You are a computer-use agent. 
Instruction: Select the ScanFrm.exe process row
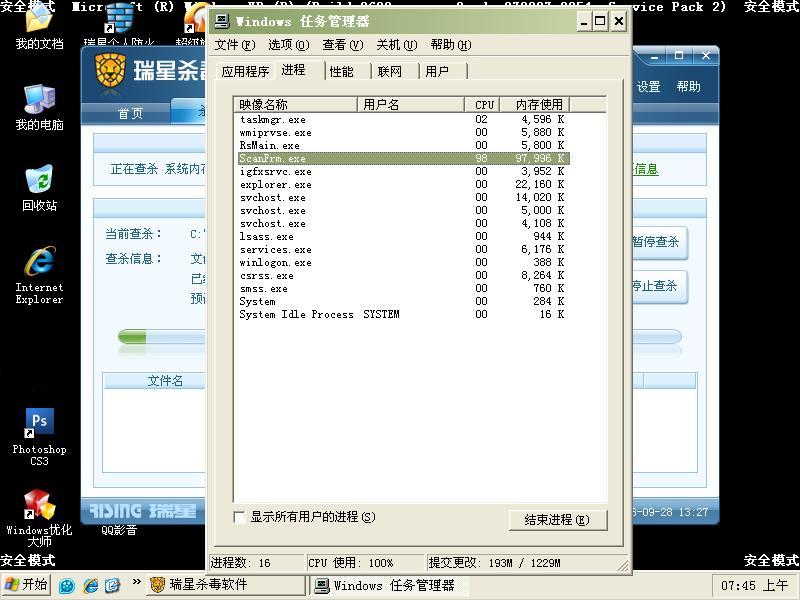tap(403, 159)
